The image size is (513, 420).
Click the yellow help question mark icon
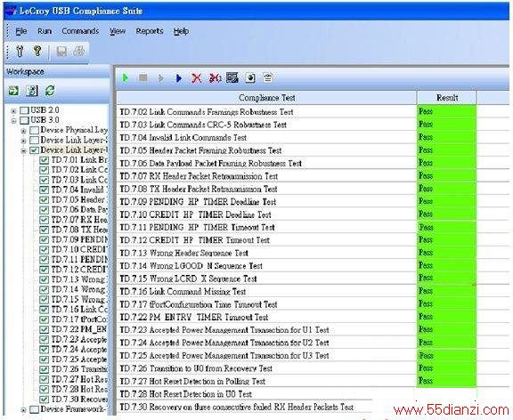point(37,51)
